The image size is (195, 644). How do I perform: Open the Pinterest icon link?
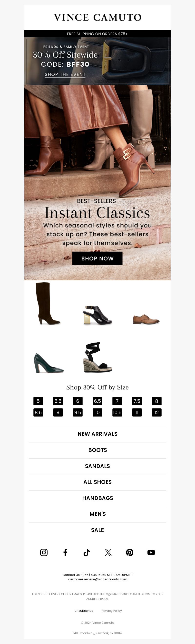[x=130, y=552]
